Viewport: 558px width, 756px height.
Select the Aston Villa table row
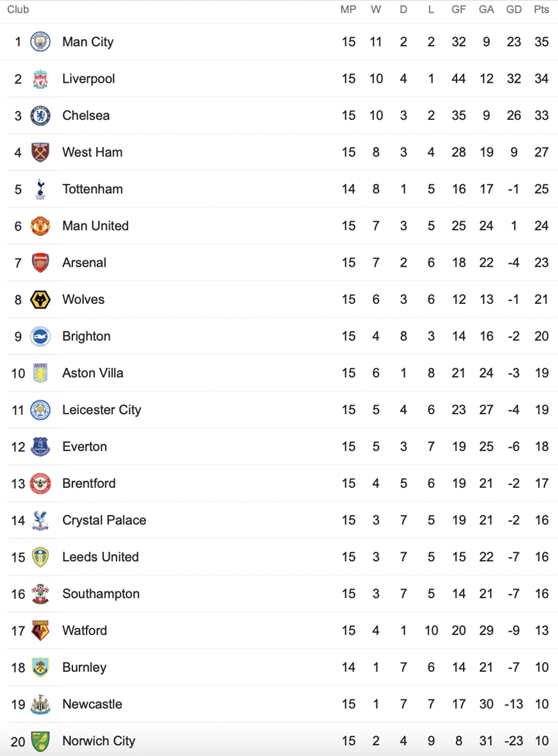point(279,373)
